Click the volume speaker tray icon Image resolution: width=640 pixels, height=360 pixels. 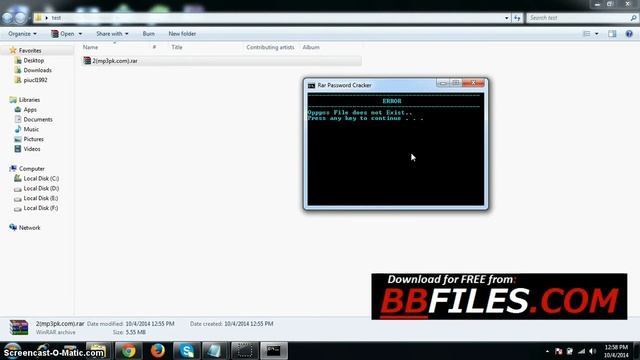click(x=593, y=351)
